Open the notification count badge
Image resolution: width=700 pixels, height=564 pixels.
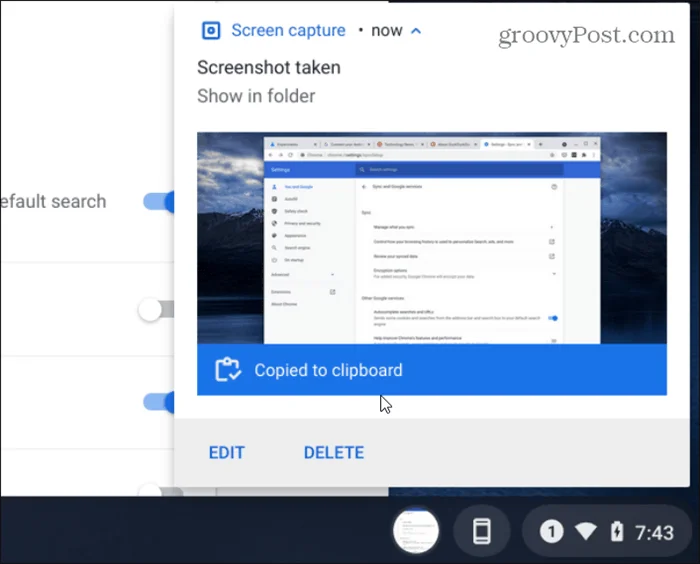pos(551,532)
